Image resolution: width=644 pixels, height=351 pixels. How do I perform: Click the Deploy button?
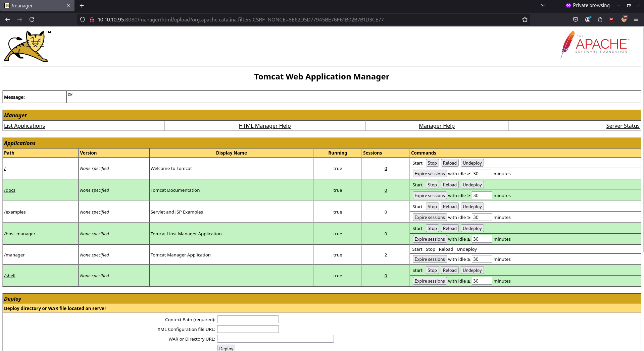[226, 348]
